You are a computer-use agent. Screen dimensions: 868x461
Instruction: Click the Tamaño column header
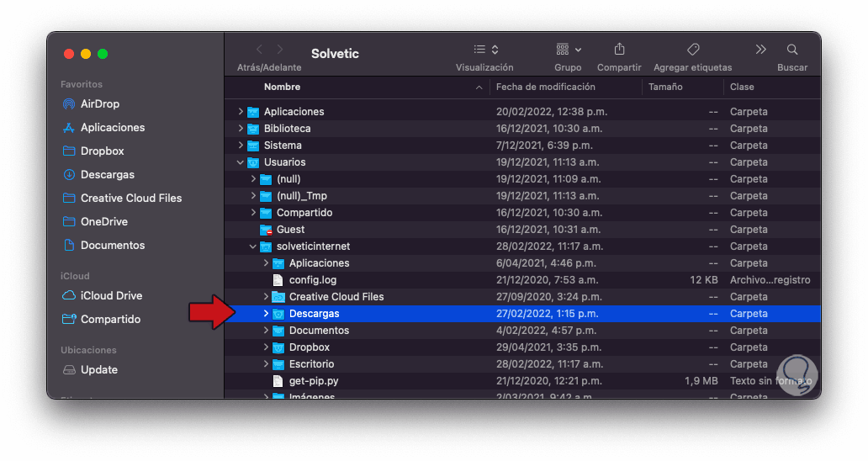coord(665,87)
